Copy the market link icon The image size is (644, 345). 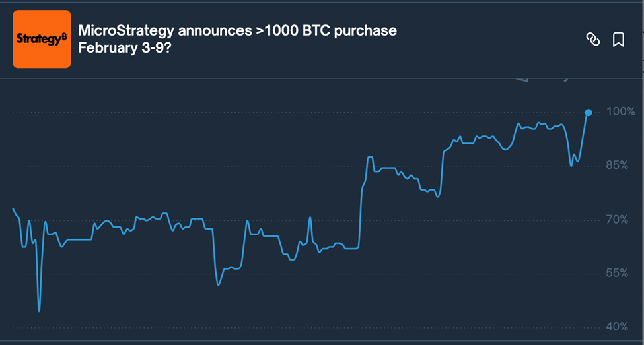593,40
